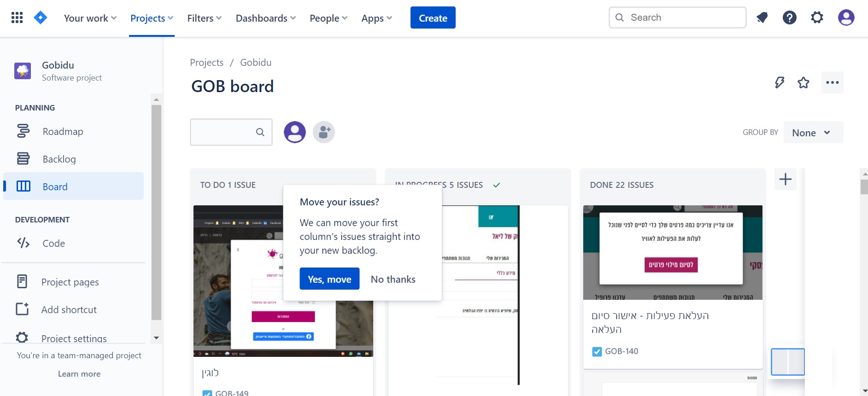This screenshot has height=396, width=868.
Task: Click Yes, move in the dialog
Action: pyautogui.click(x=329, y=279)
